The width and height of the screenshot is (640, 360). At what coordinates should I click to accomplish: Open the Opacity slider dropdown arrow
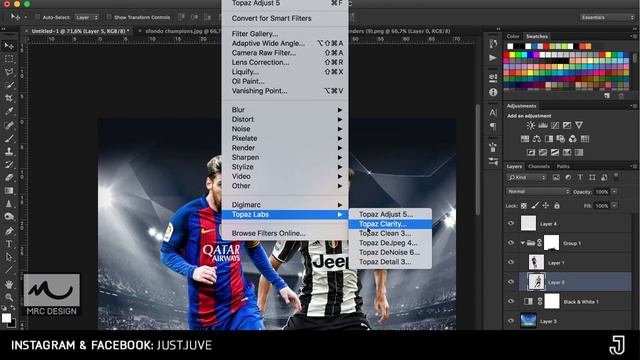pos(614,191)
